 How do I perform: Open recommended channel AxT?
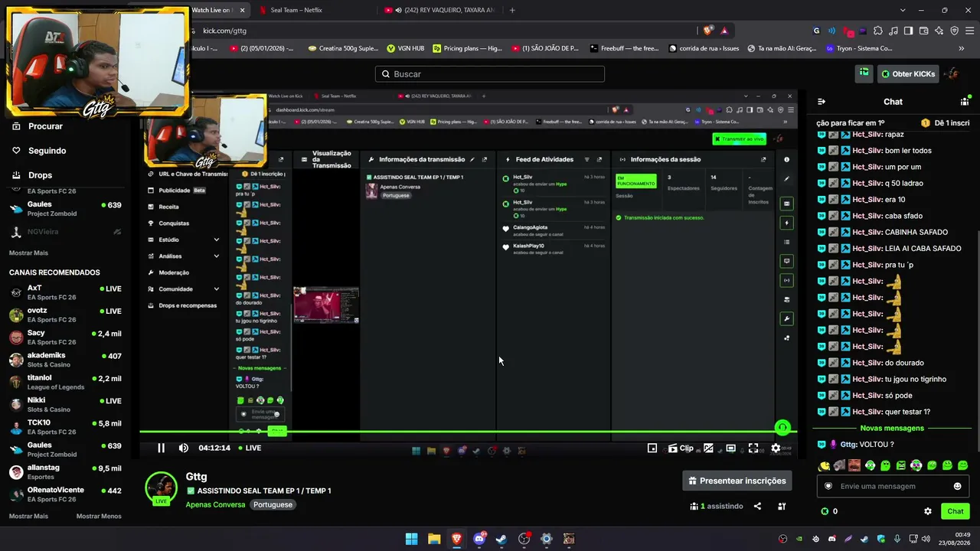(65, 292)
